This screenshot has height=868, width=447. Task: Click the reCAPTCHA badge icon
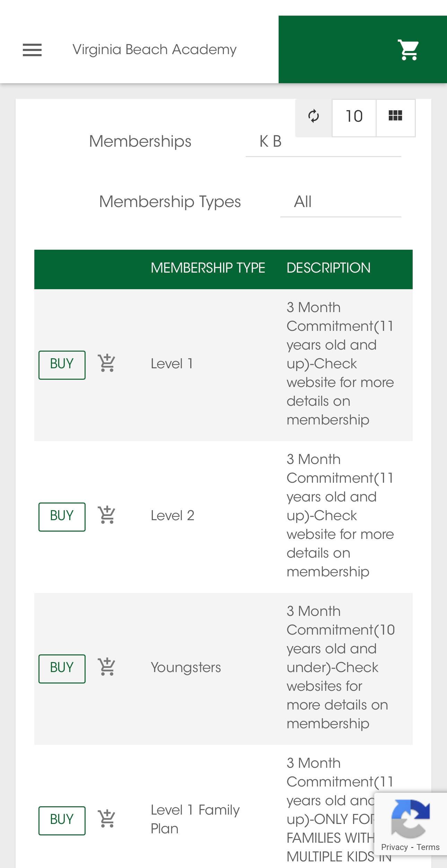click(x=410, y=819)
